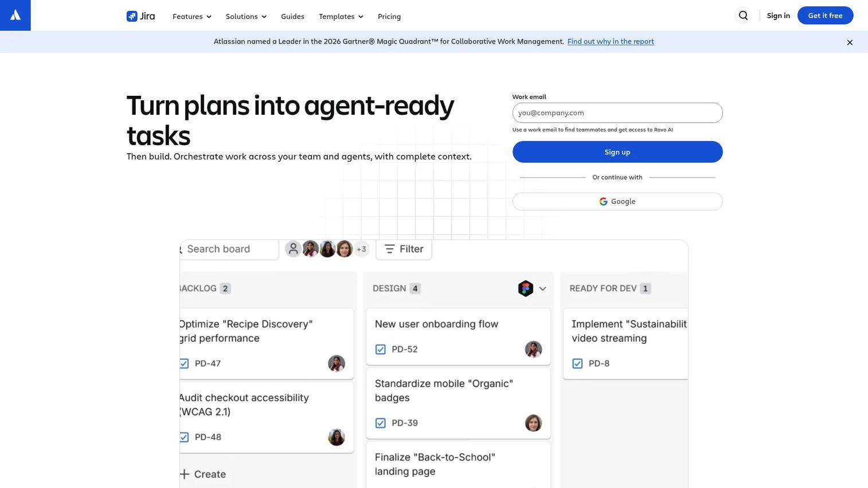Viewport: 868px width, 488px height.
Task: Toggle the PD-48 task checkbox
Action: point(184,437)
